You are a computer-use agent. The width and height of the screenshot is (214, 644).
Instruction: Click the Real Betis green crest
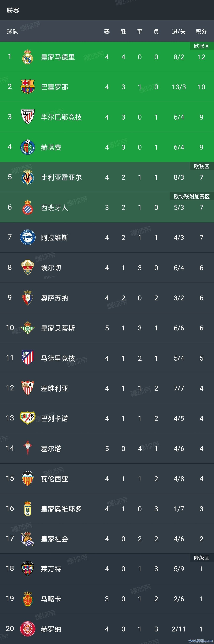click(28, 328)
